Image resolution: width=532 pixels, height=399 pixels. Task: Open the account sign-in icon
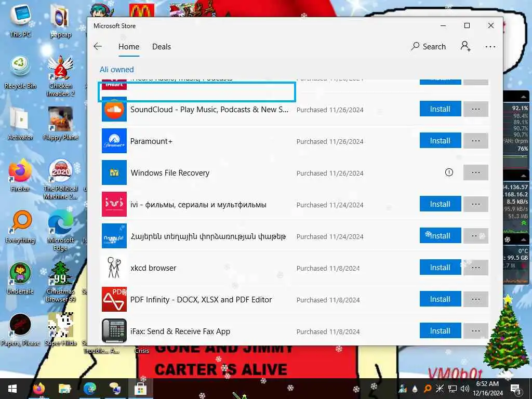tap(465, 46)
